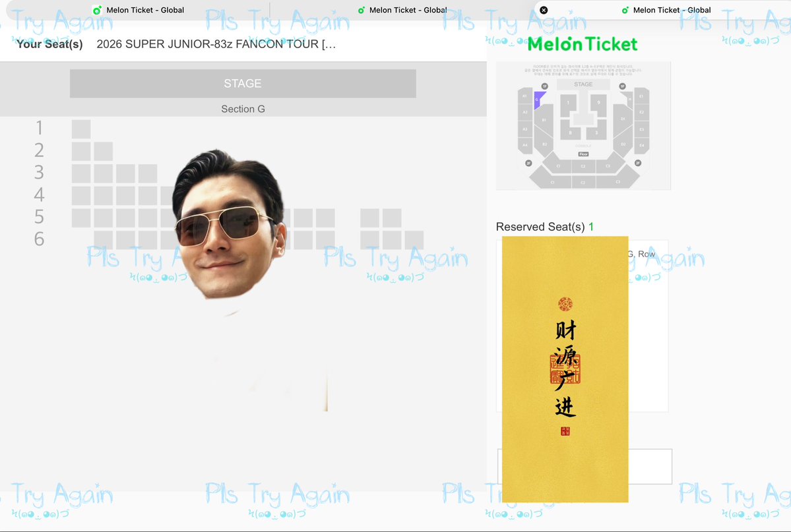Pick the last seat in row 6
The image size is (791, 532).
[414, 240]
